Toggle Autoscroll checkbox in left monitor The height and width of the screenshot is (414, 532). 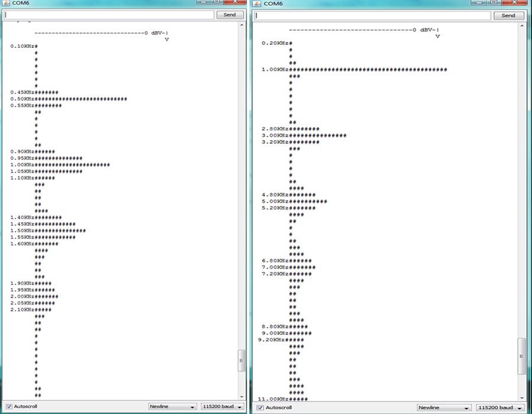9,406
